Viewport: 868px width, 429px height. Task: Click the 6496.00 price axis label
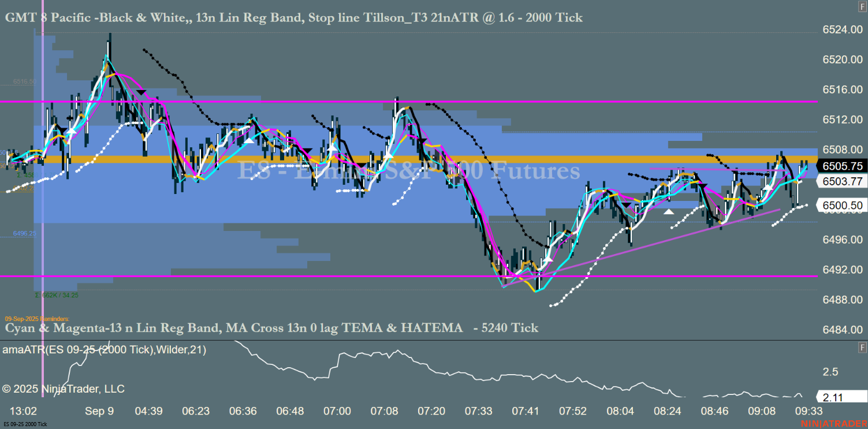click(x=843, y=240)
